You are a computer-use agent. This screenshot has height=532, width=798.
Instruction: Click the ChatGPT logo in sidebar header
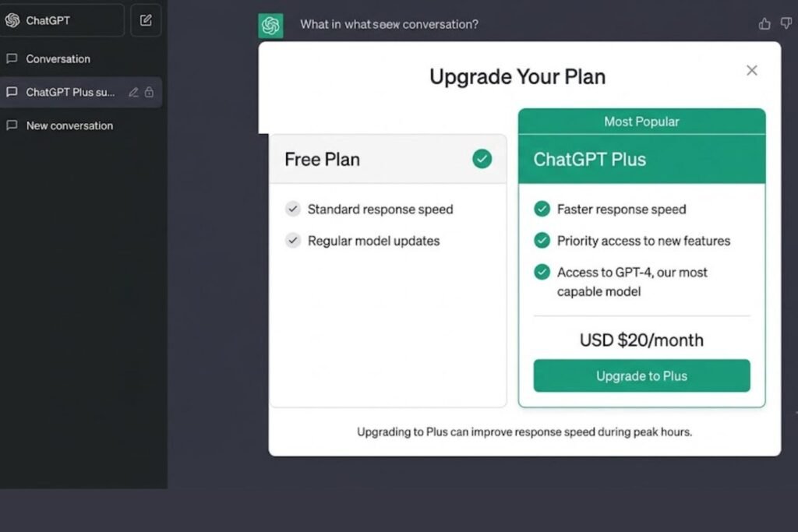click(x=12, y=20)
